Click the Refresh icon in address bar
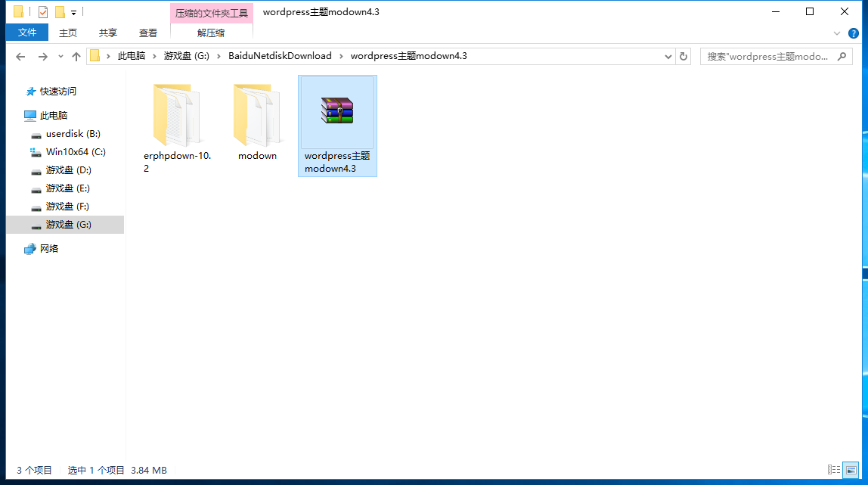Image resolution: width=868 pixels, height=485 pixels. (x=683, y=55)
